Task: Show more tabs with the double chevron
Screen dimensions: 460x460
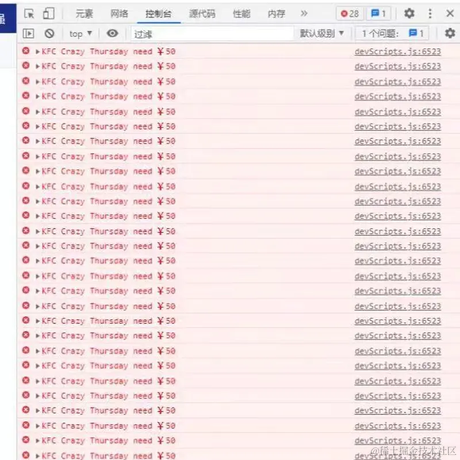Action: pos(304,14)
